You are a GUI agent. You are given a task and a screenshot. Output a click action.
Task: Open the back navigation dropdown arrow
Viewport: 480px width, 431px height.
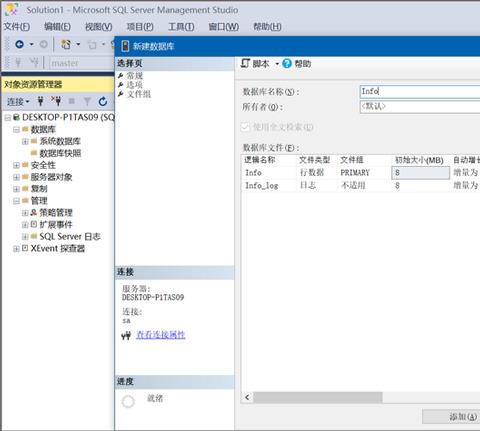[31, 44]
